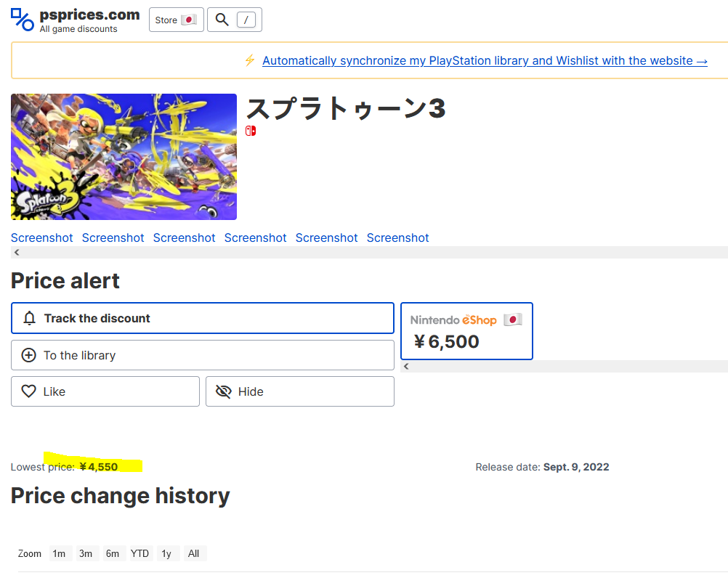Set chart zoom to 6m
Screen dimensions: 728x578
coord(113,553)
